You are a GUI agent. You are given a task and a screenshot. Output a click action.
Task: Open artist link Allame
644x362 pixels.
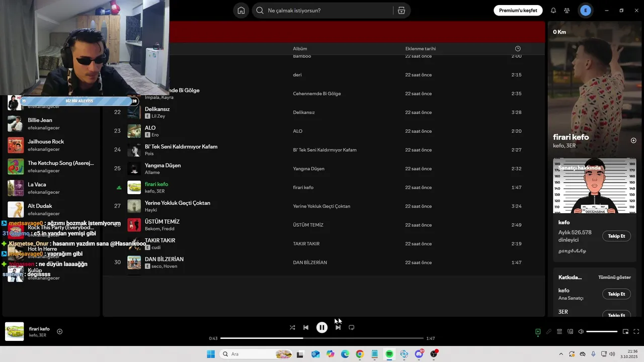[152, 172]
